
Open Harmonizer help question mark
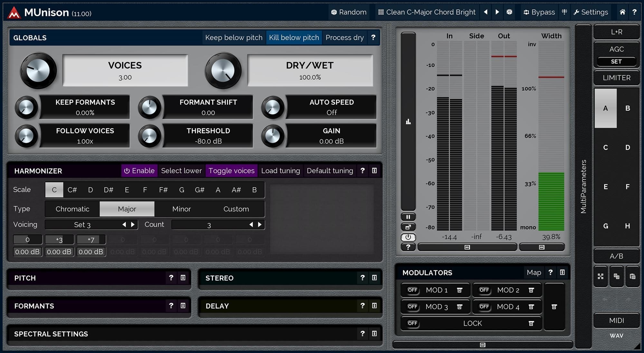click(363, 171)
